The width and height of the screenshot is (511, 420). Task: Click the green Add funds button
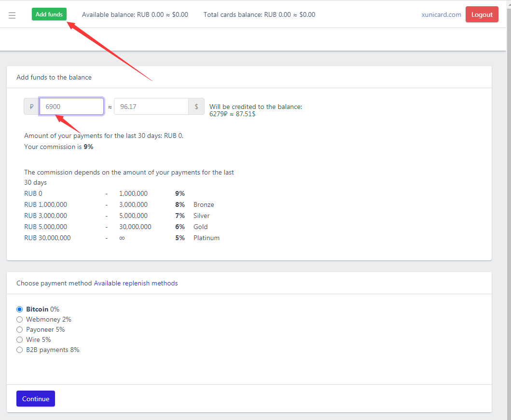click(x=49, y=14)
